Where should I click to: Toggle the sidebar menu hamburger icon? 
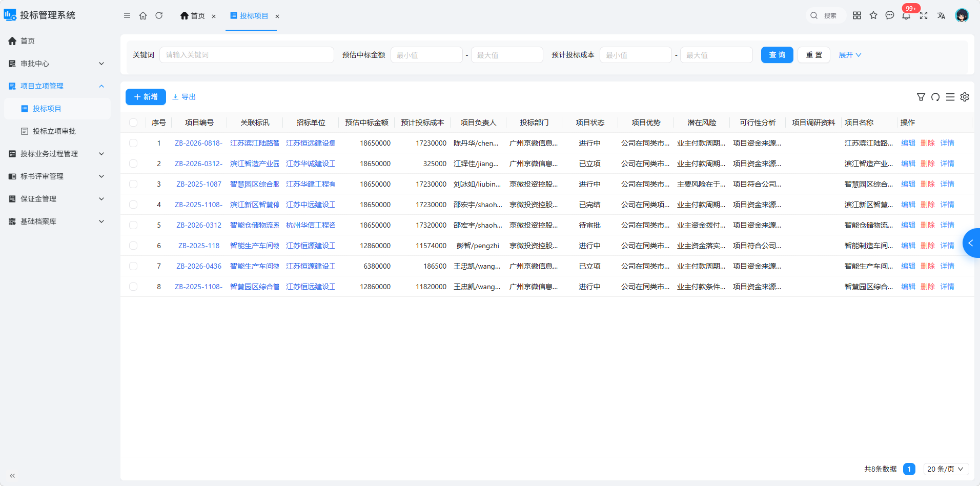pyautogui.click(x=127, y=15)
